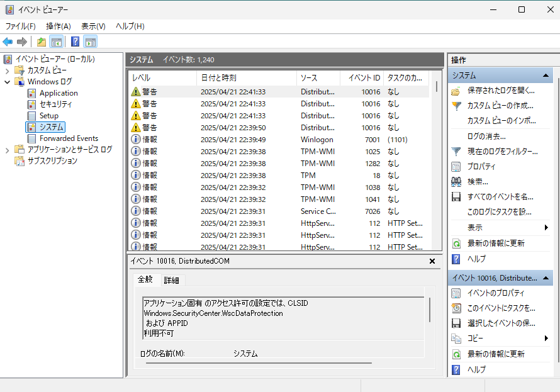Click ログの消去 action
The image size is (560, 392).
pyautogui.click(x=486, y=137)
